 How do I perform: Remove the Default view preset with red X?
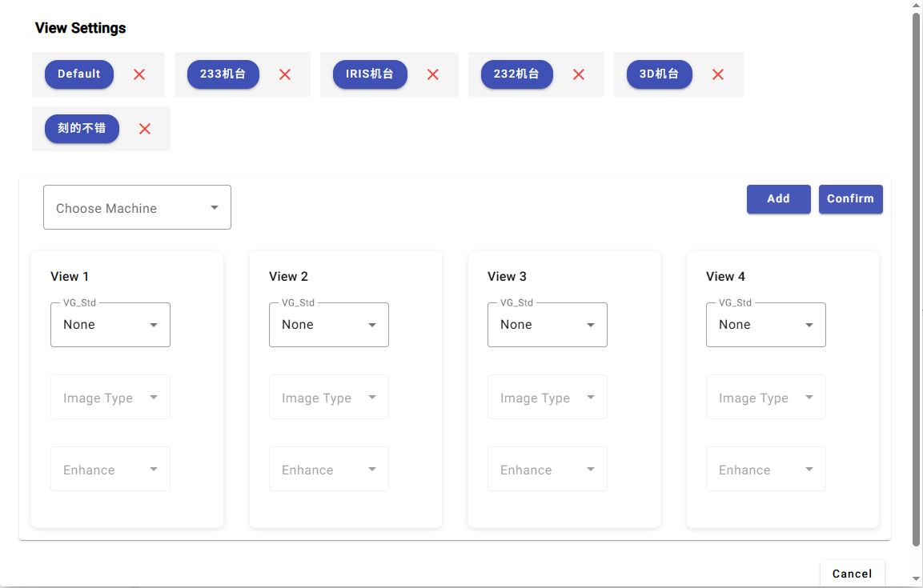(139, 74)
